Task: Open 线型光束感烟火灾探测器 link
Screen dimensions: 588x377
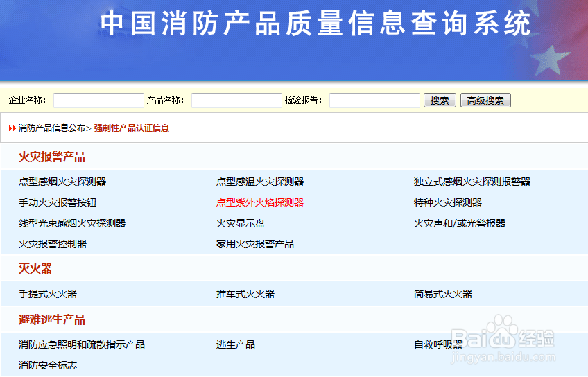Action: click(x=72, y=223)
